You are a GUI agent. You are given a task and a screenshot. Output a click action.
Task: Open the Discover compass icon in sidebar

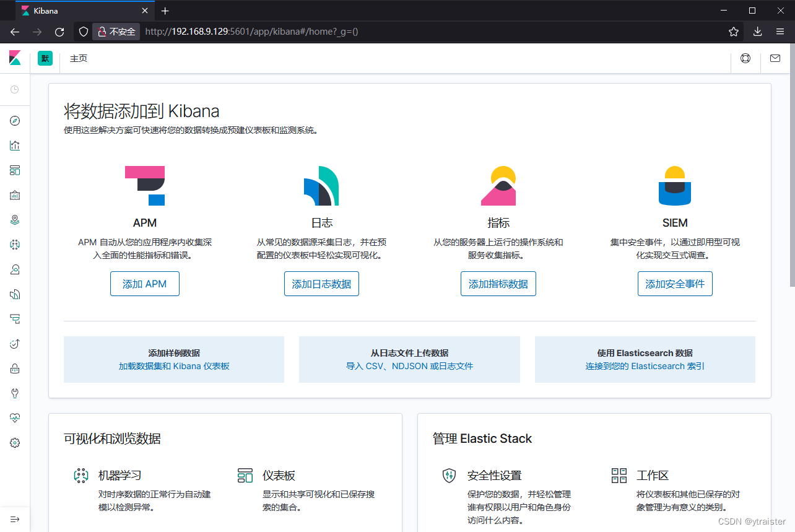coord(15,121)
